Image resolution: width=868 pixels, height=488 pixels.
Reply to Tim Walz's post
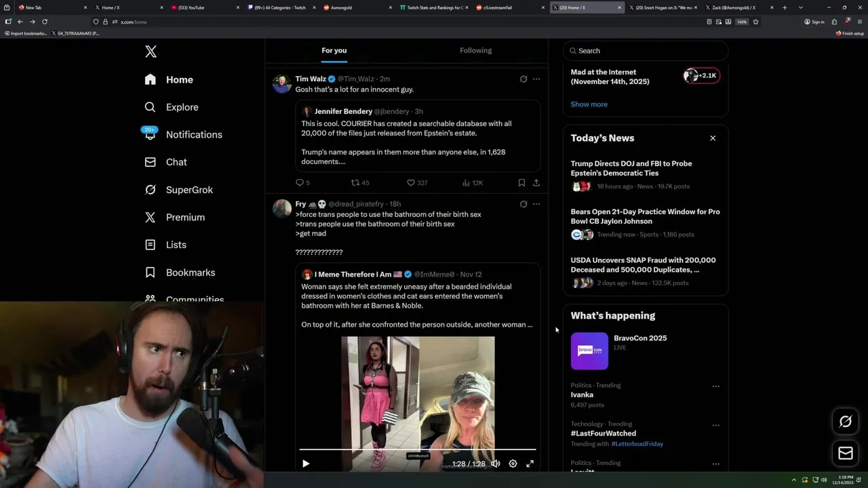302,182
